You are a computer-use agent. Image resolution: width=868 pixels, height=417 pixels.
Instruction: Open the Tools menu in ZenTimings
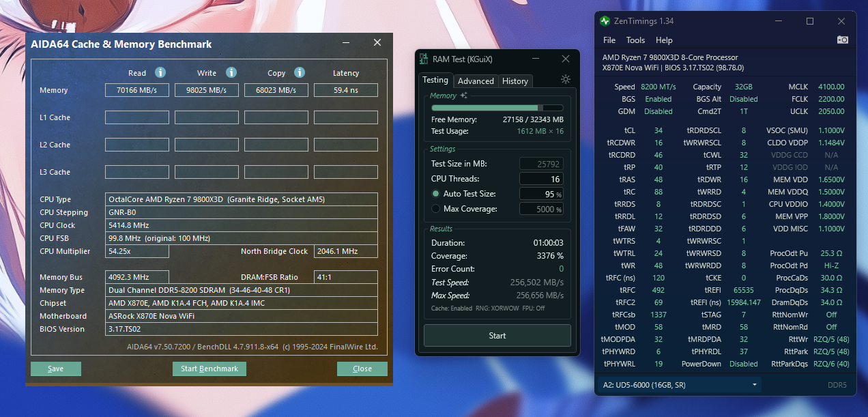point(635,40)
